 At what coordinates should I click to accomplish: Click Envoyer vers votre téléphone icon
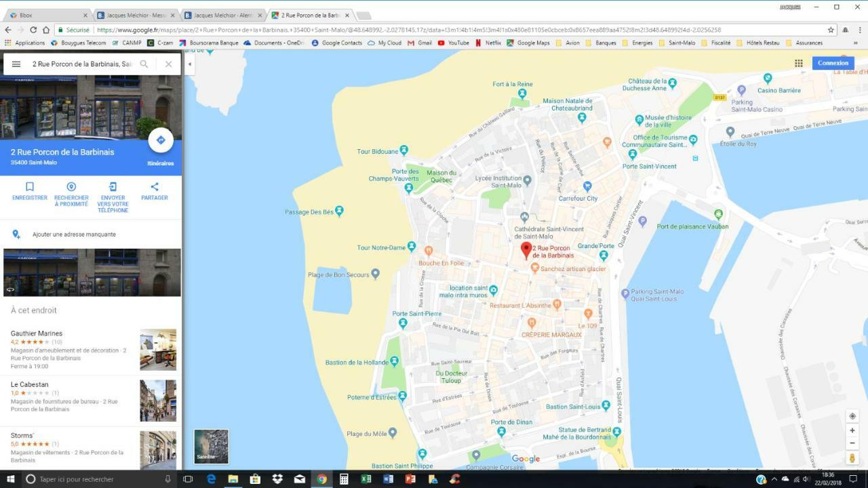[x=113, y=186]
